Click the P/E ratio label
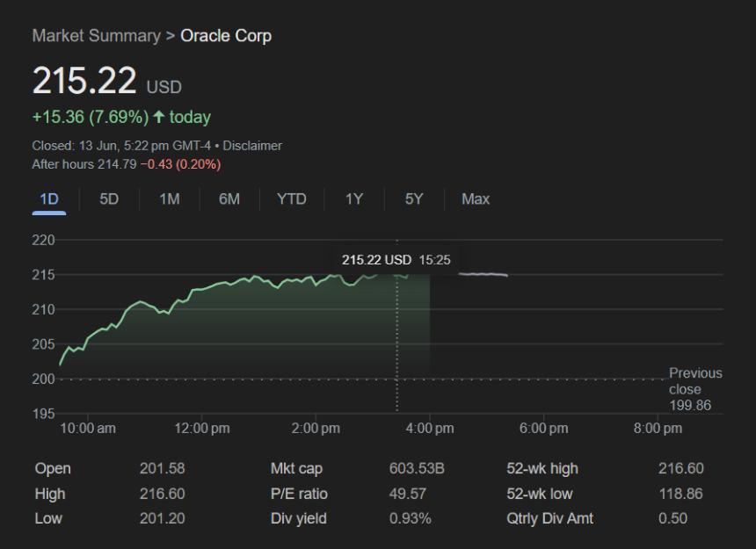756x549 pixels. 298,494
